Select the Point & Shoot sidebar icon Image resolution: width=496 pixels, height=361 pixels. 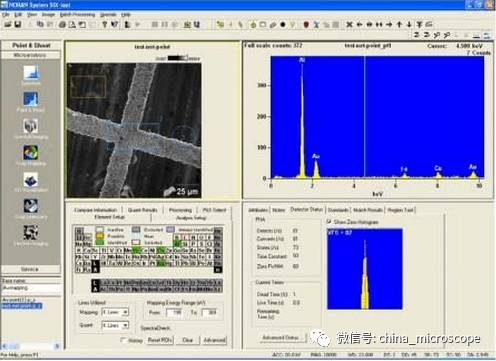click(x=31, y=99)
